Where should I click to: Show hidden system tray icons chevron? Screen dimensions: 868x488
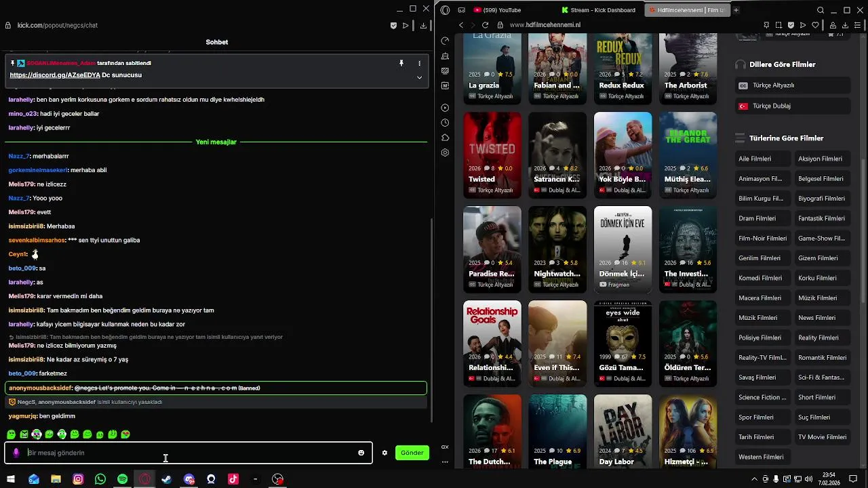pyautogui.click(x=754, y=479)
